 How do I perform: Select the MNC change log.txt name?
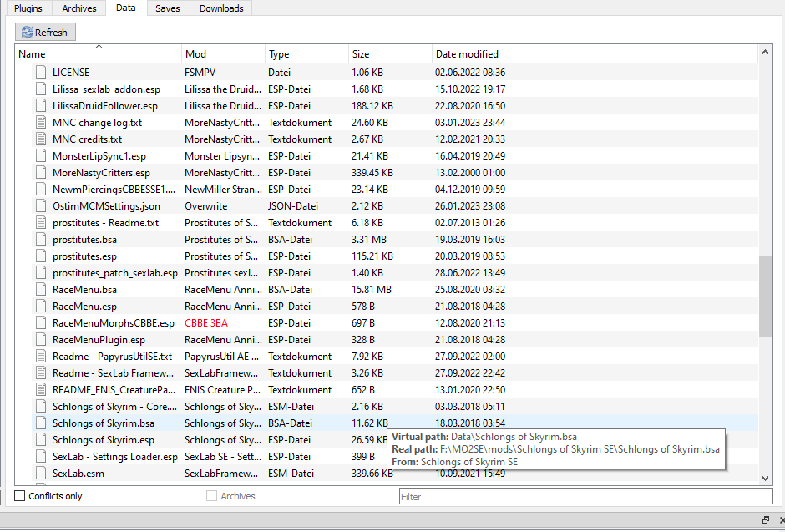(x=97, y=122)
